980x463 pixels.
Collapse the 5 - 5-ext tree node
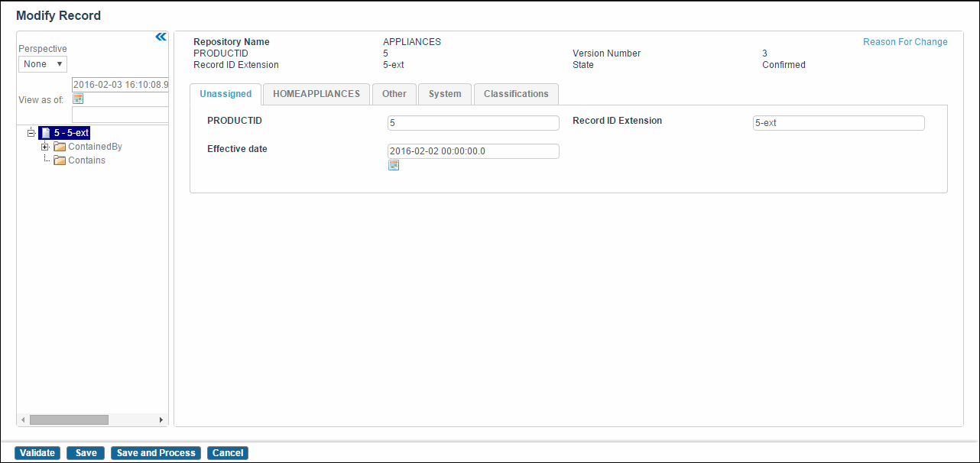click(31, 133)
